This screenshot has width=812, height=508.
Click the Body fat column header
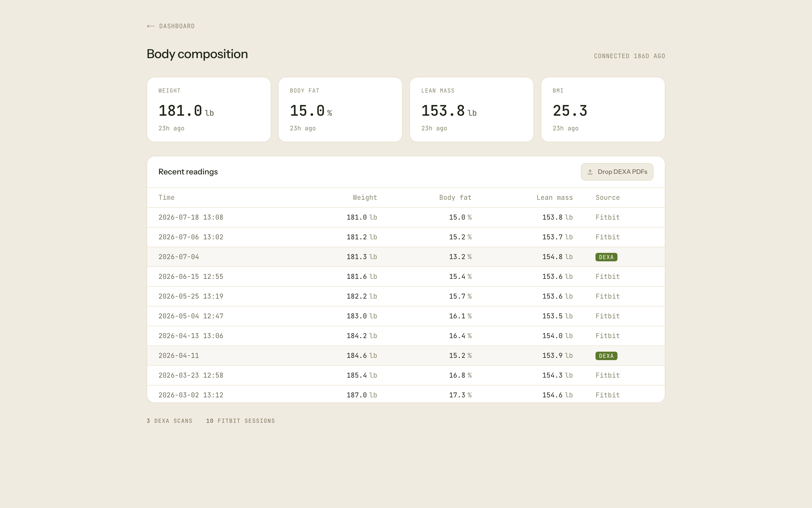pos(455,198)
